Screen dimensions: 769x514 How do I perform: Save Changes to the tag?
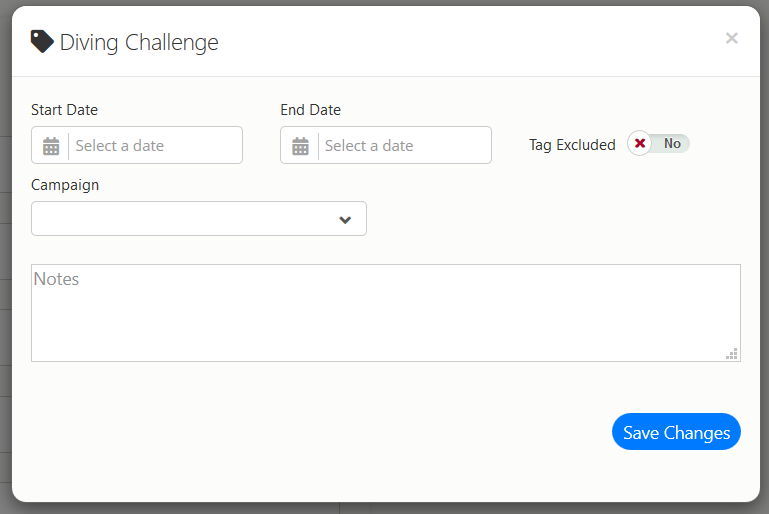[x=676, y=432]
